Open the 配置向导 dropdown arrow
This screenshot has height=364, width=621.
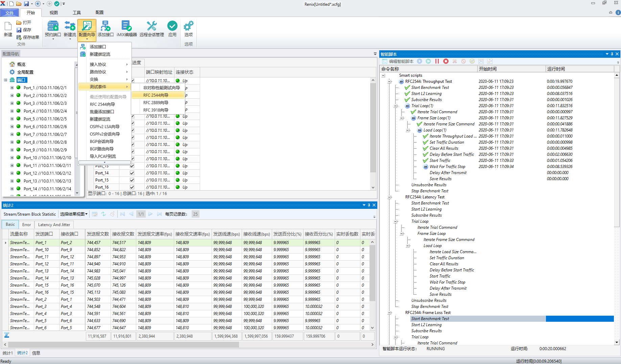(87, 39)
